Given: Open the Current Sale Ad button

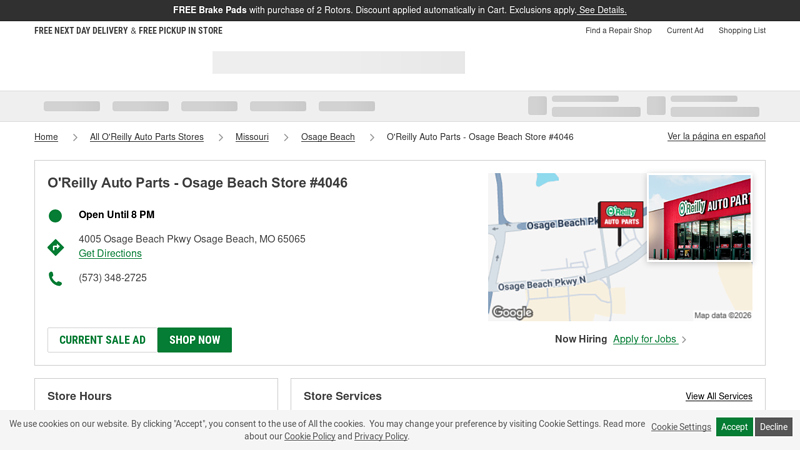Looking at the screenshot, I should (102, 340).
